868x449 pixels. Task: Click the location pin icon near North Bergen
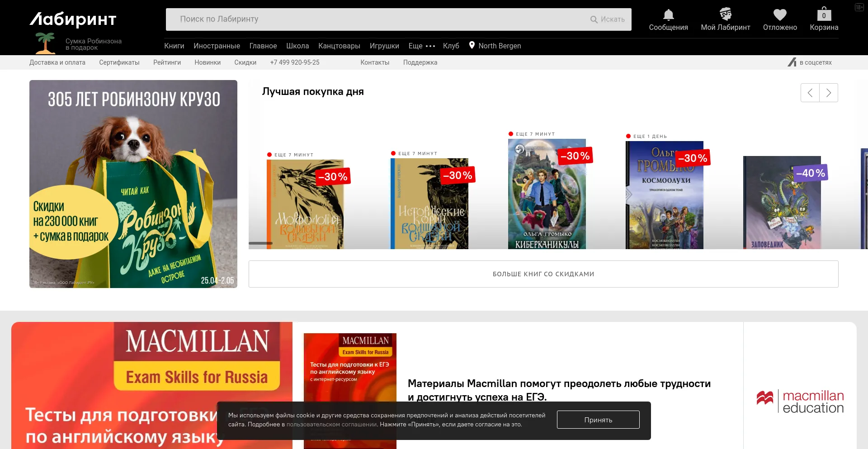tap(472, 45)
